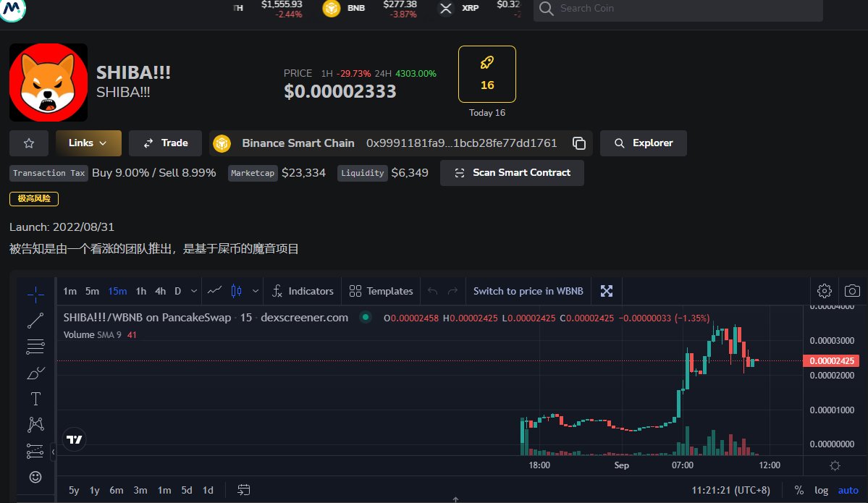The height and width of the screenshot is (503, 868).
Task: Redo the last chart action
Action: click(x=452, y=291)
